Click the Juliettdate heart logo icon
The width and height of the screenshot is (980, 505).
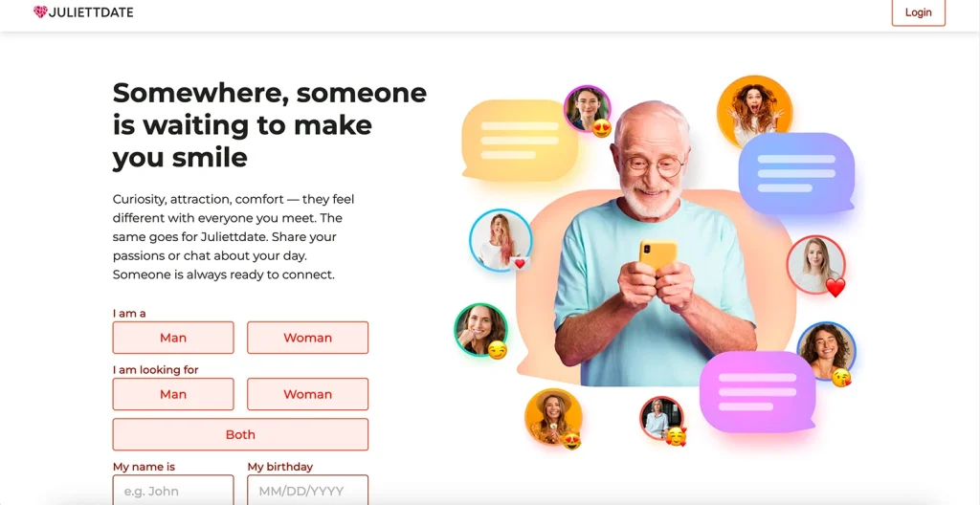tap(40, 11)
